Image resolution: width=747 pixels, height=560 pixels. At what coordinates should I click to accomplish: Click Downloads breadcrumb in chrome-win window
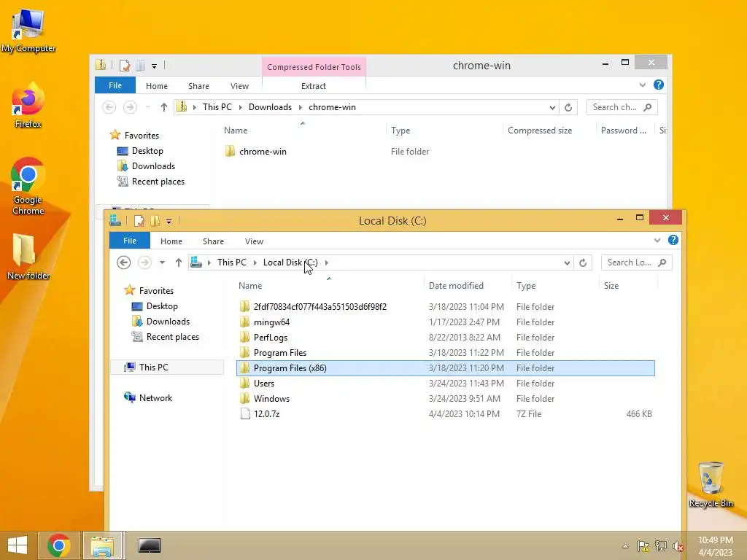click(x=270, y=107)
